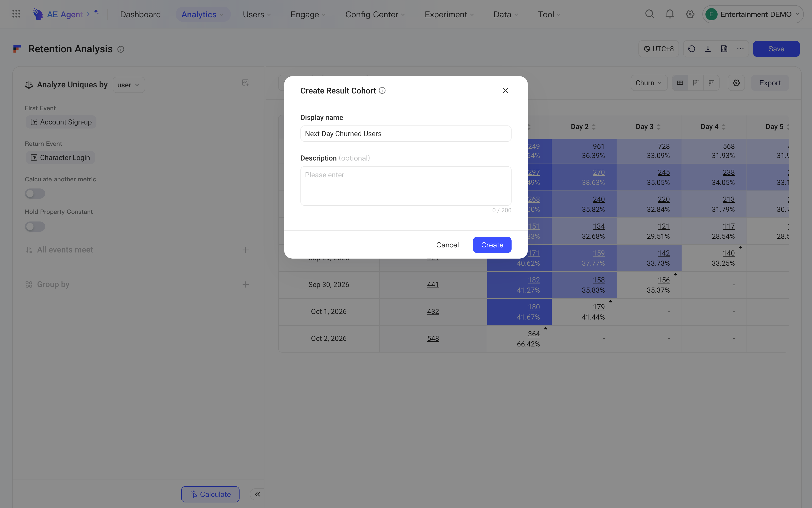The height and width of the screenshot is (508, 812).
Task: Open the global search icon
Action: click(x=650, y=14)
